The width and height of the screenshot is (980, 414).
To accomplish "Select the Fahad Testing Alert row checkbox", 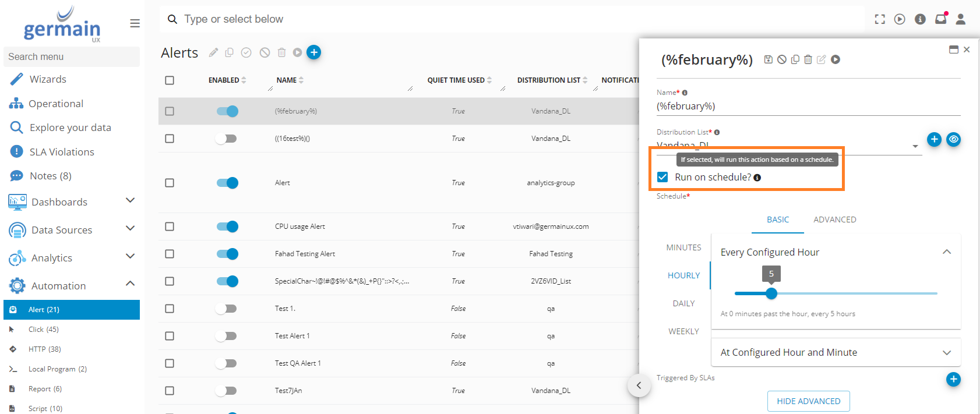I will pos(170,254).
